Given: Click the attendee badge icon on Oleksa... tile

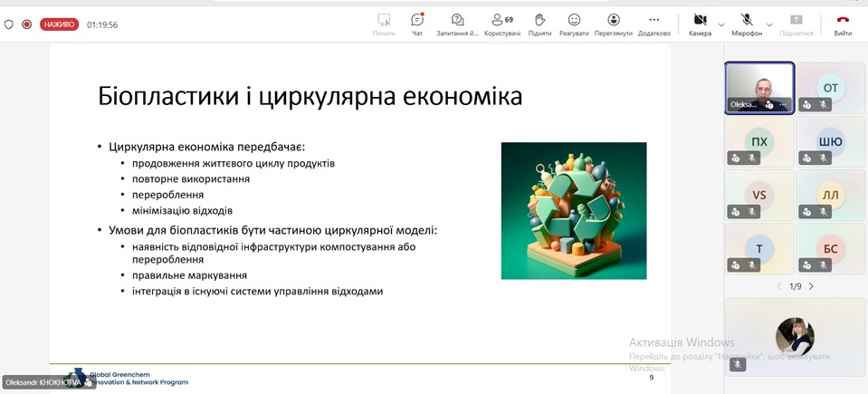Looking at the screenshot, I should (769, 105).
